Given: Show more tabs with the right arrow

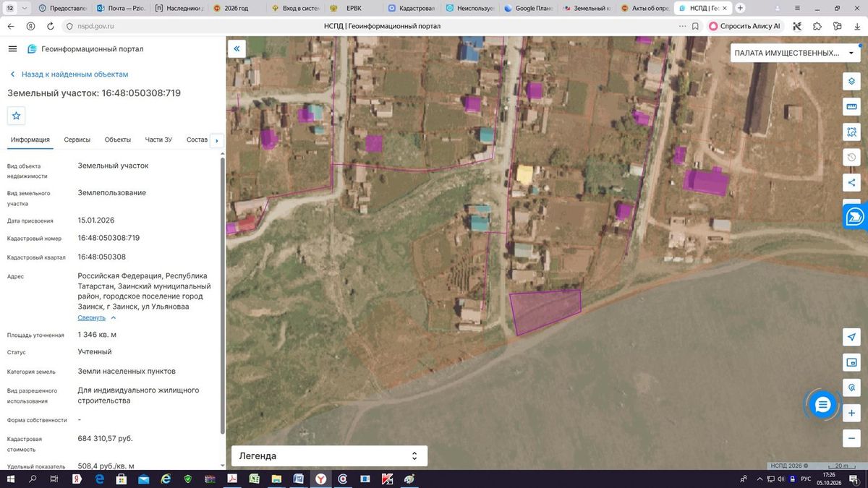Looking at the screenshot, I should pos(217,140).
